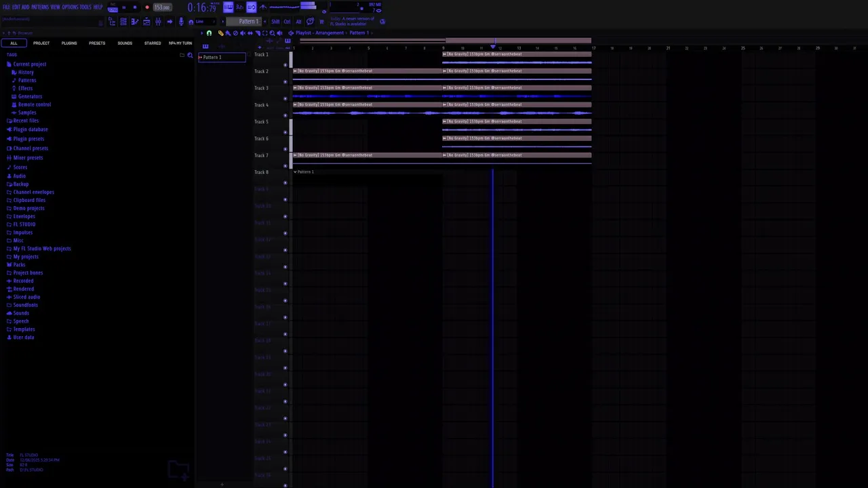Click the stop playback button
This screenshot has height=488, width=868.
pyautogui.click(x=135, y=7)
